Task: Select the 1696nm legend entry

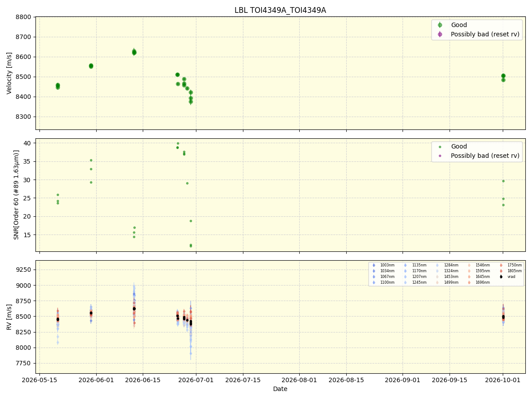Action: coord(480,282)
